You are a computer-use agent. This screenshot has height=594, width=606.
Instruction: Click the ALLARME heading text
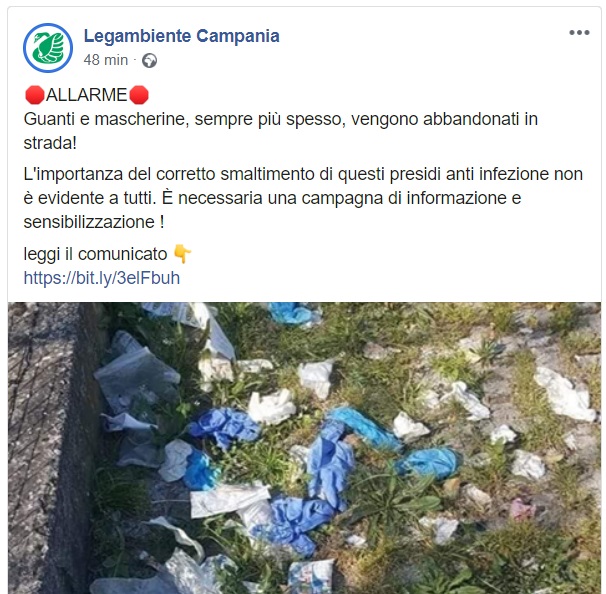click(87, 95)
